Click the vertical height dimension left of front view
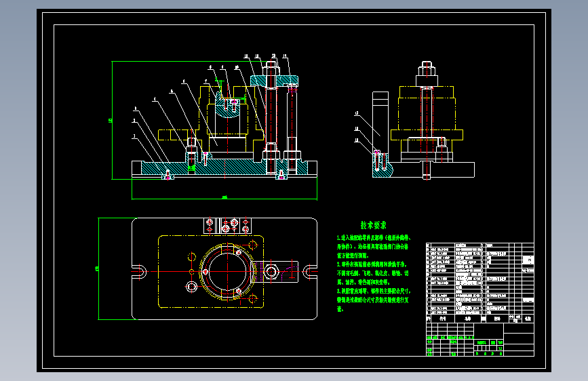588x381 pixels. pyautogui.click(x=111, y=121)
